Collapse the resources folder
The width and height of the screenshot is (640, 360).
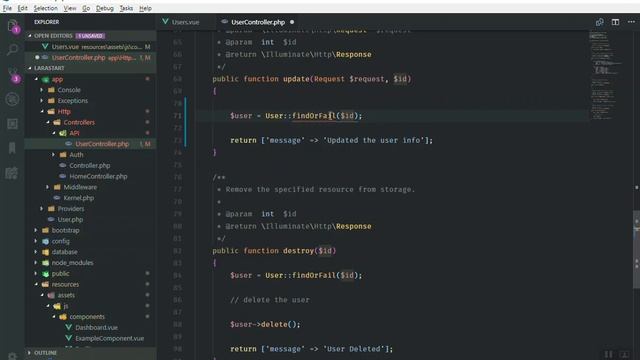click(x=36, y=284)
